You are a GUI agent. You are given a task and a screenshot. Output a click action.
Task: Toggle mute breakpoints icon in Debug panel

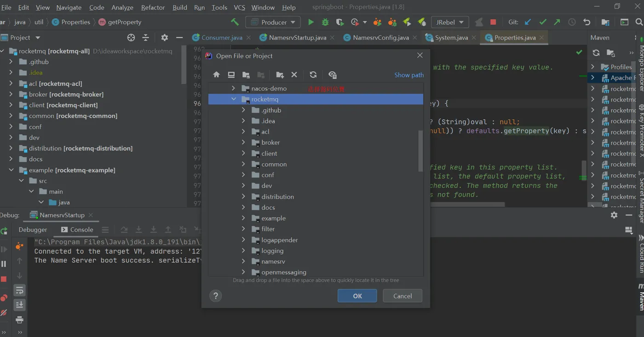(4, 313)
